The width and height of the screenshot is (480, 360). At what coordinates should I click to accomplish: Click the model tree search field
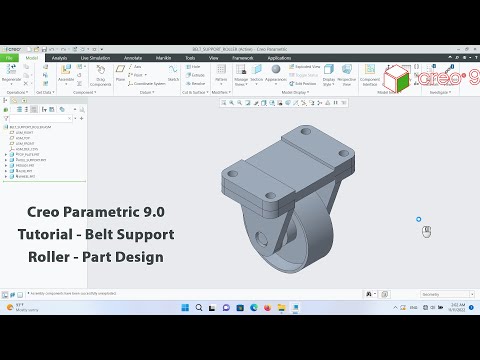pyautogui.click(x=41, y=118)
